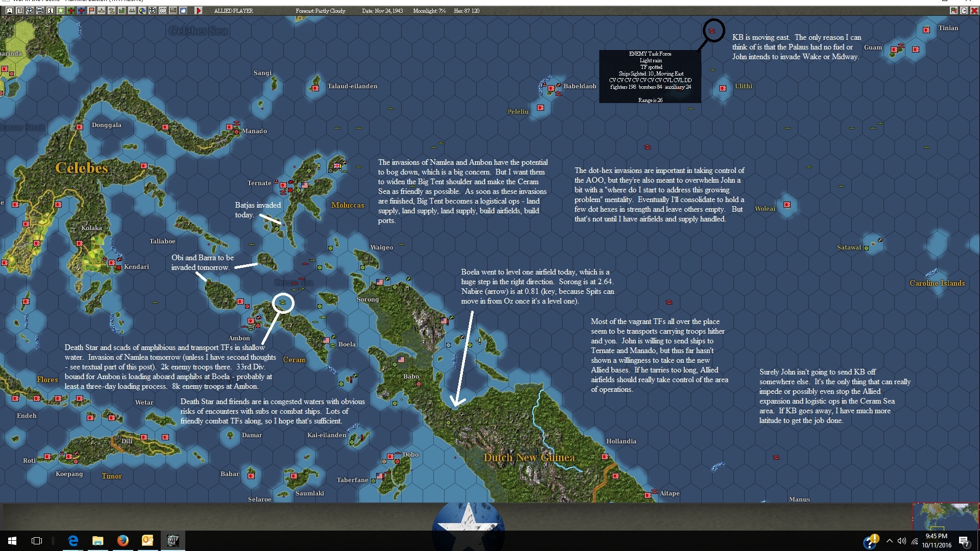Click the 'Koepang' map label
This screenshot has height=551, width=980.
pos(69,474)
